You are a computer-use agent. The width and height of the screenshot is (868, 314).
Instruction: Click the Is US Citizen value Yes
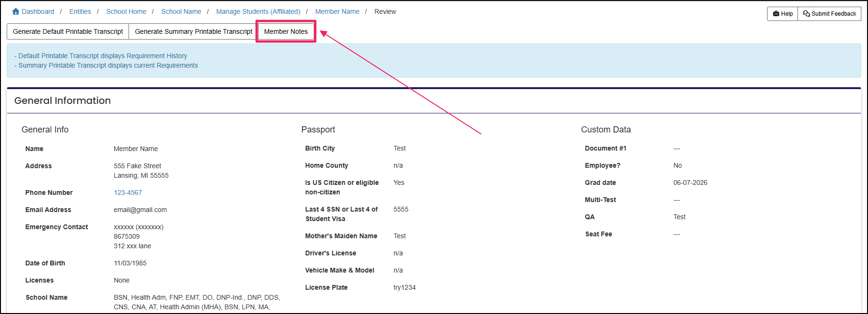[x=399, y=182]
